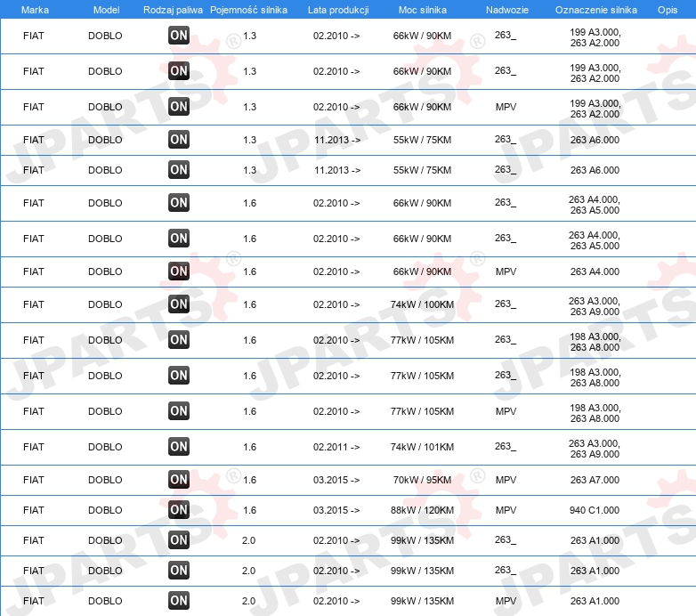The height and width of the screenshot is (616, 696).
Task: Click the 03.2015 -> date in the 88kW row
Action: 336,510
